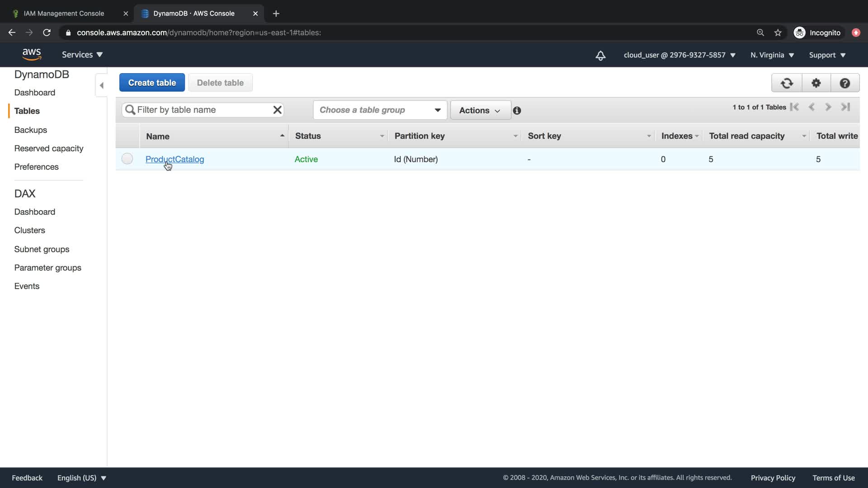Viewport: 868px width, 488px height.
Task: Expand the Services menu
Action: (82, 55)
